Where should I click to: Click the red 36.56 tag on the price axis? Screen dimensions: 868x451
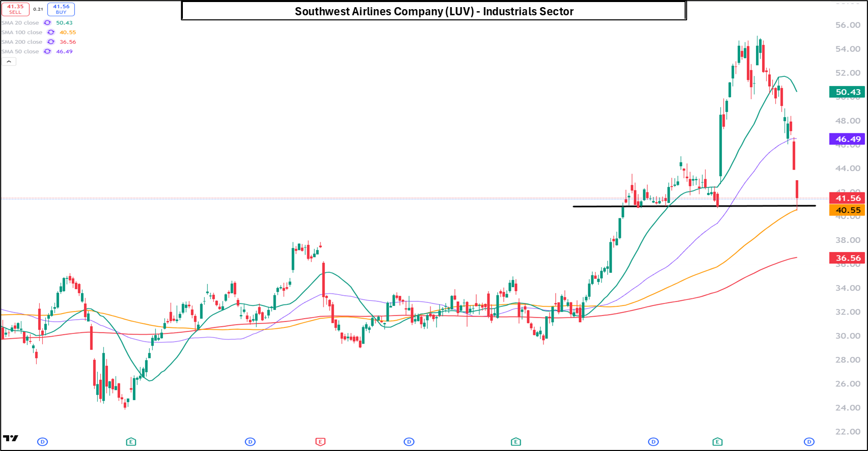[847, 258]
